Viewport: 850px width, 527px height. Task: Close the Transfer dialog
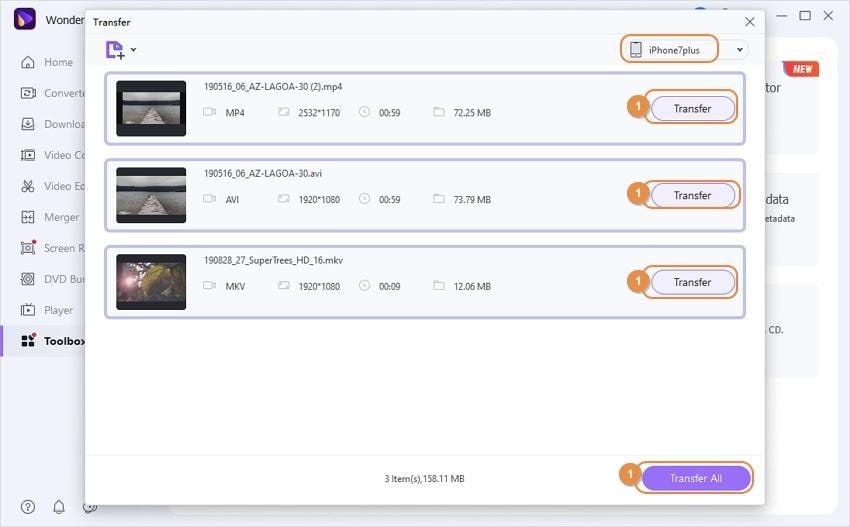click(750, 22)
